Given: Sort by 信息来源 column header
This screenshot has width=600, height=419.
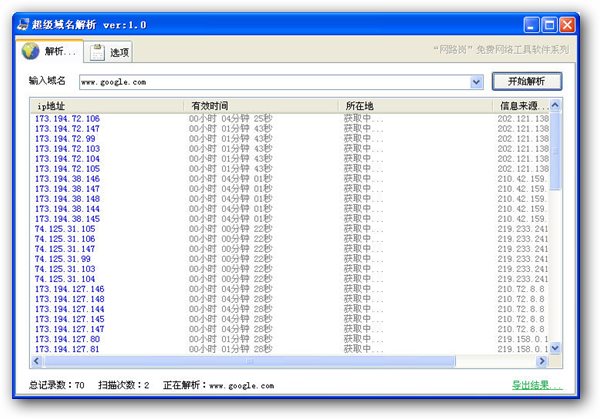Looking at the screenshot, I should (x=521, y=106).
